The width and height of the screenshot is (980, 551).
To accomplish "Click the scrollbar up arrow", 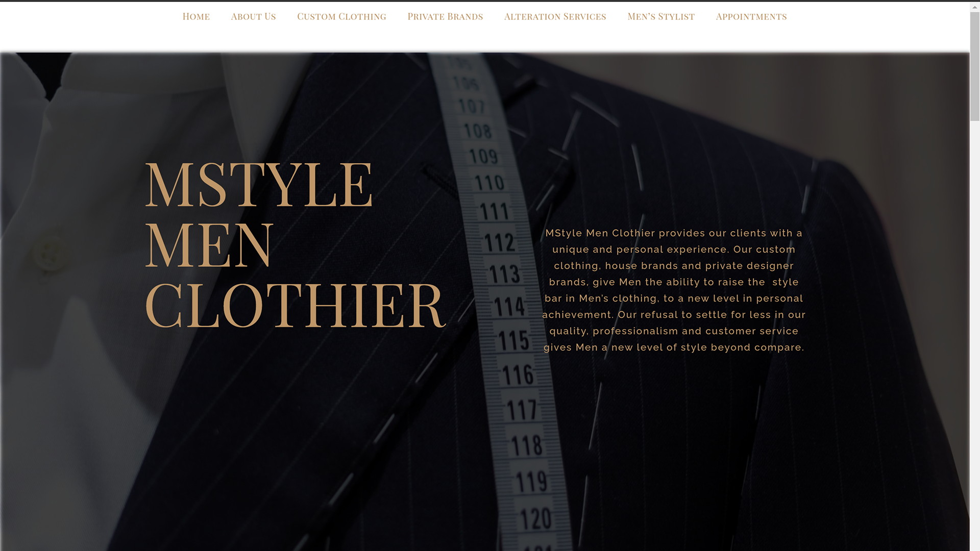I will click(x=975, y=6).
